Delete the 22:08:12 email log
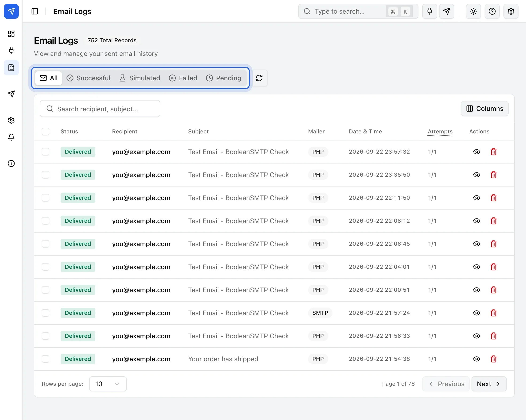This screenshot has height=420, width=526. tap(494, 221)
